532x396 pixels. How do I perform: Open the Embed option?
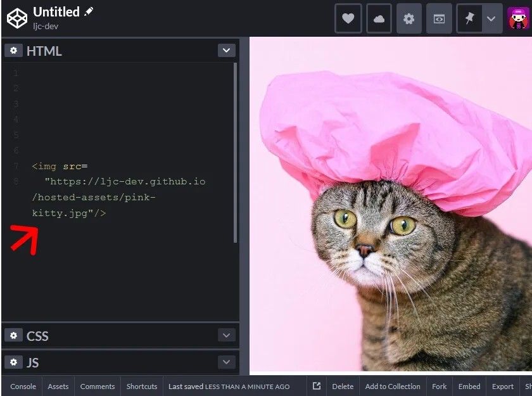(469, 386)
